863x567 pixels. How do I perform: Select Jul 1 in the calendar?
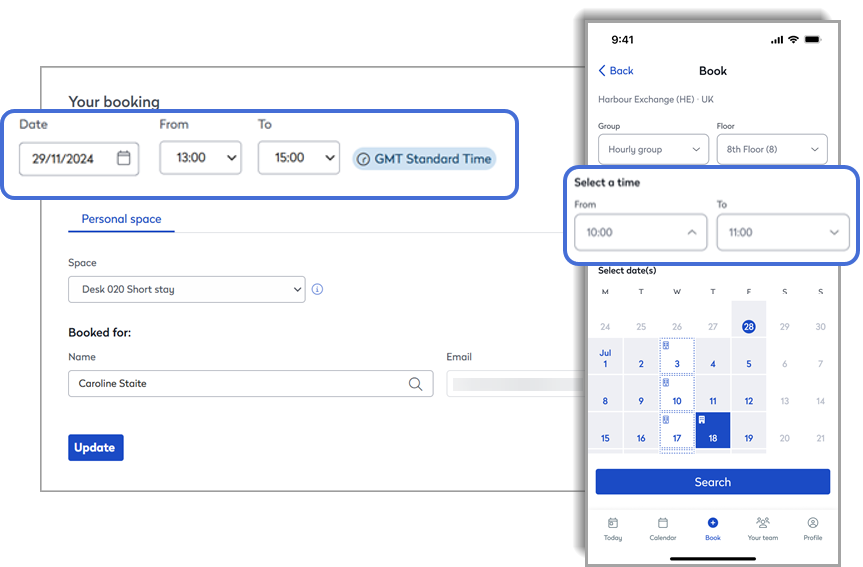605,358
